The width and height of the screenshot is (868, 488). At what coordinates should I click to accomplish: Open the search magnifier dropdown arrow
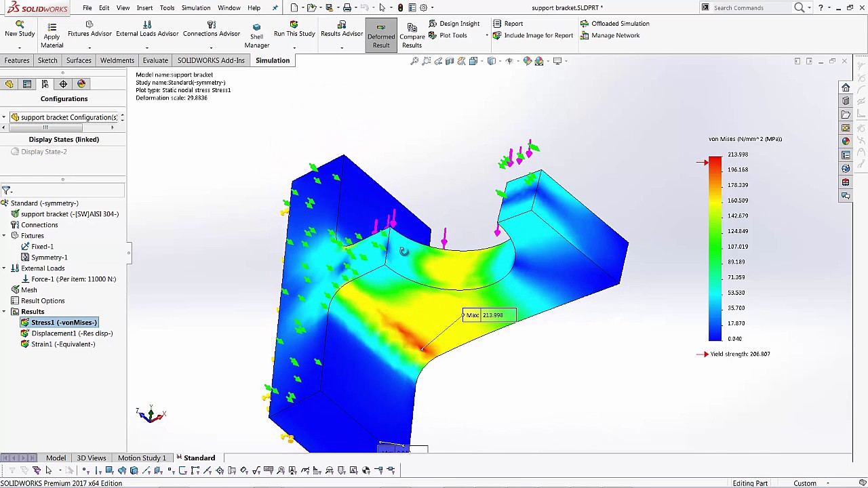(x=809, y=7)
